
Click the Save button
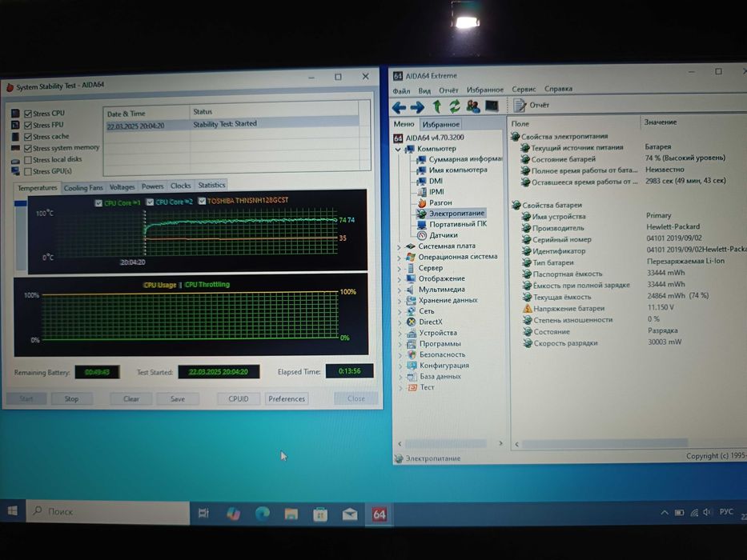(x=177, y=398)
